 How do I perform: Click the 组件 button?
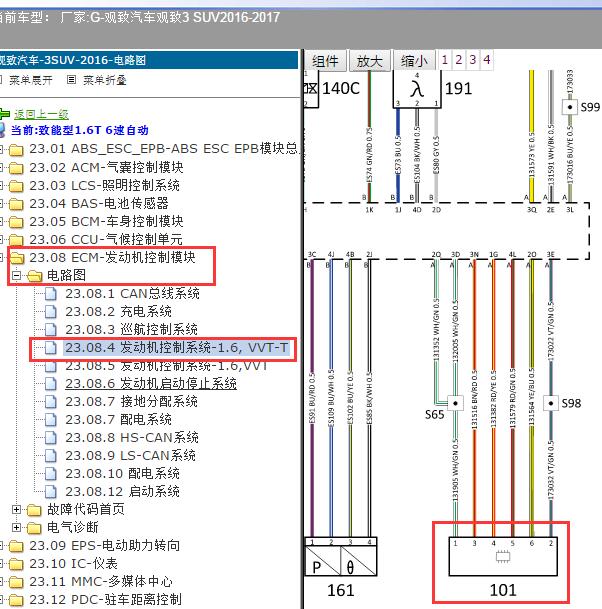325,61
